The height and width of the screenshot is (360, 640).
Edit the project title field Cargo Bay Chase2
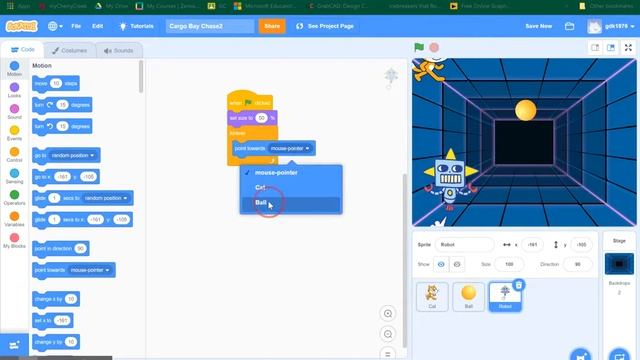(x=210, y=26)
